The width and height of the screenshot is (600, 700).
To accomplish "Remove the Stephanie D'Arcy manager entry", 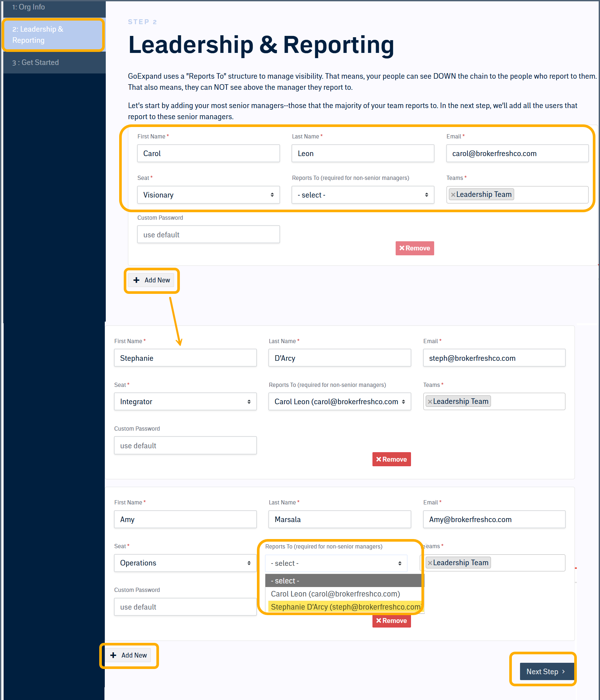I will (x=391, y=459).
